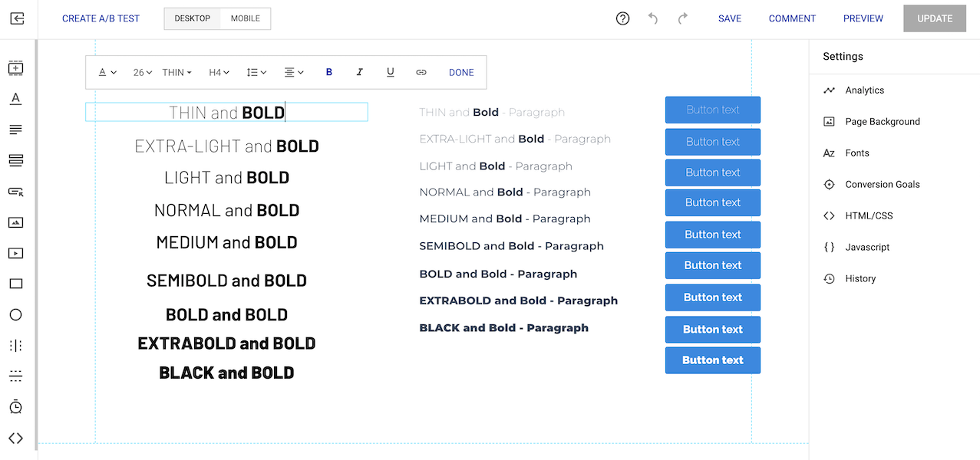Add a countdown timer element
The height and width of the screenshot is (460, 980).
coord(16,406)
